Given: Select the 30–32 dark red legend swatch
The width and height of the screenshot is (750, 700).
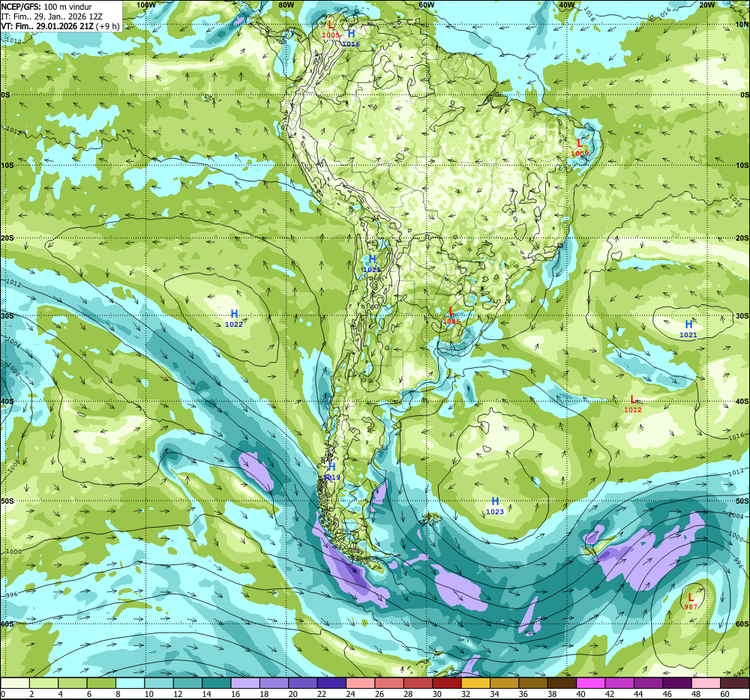Looking at the screenshot, I should (x=447, y=683).
